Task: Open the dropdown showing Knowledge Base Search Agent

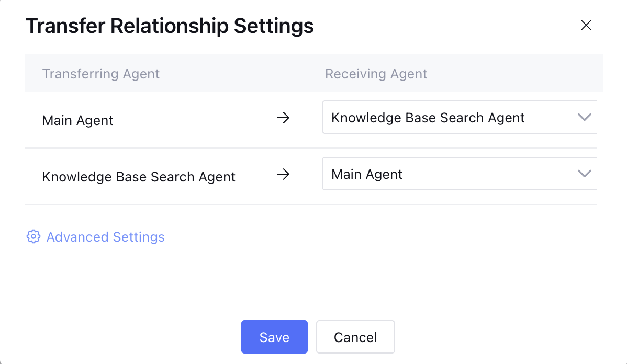Action: point(450,118)
